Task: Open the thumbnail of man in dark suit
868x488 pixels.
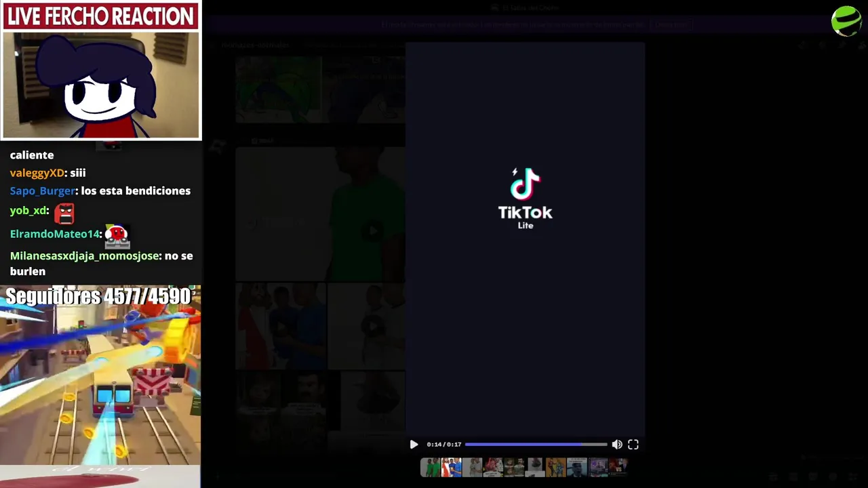Action: pyautogui.click(x=577, y=467)
